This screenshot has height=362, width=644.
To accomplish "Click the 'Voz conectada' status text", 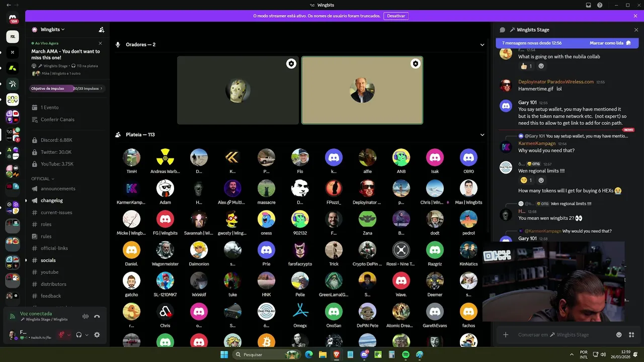I will click(36, 314).
